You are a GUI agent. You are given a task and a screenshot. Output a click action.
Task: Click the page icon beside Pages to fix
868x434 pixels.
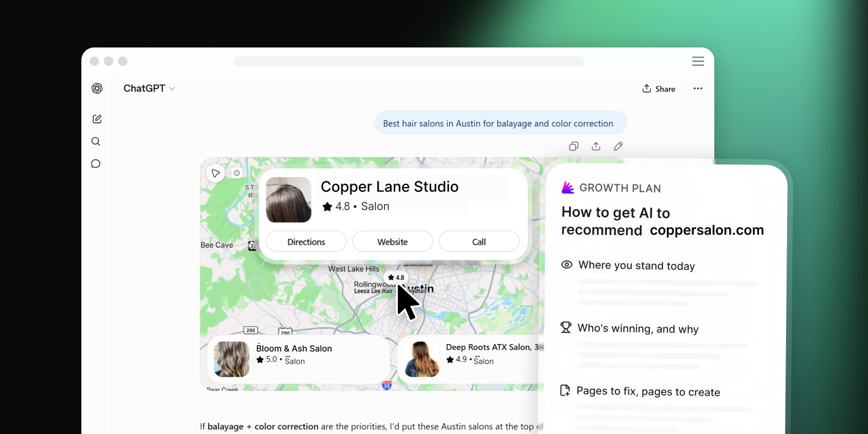(x=565, y=390)
